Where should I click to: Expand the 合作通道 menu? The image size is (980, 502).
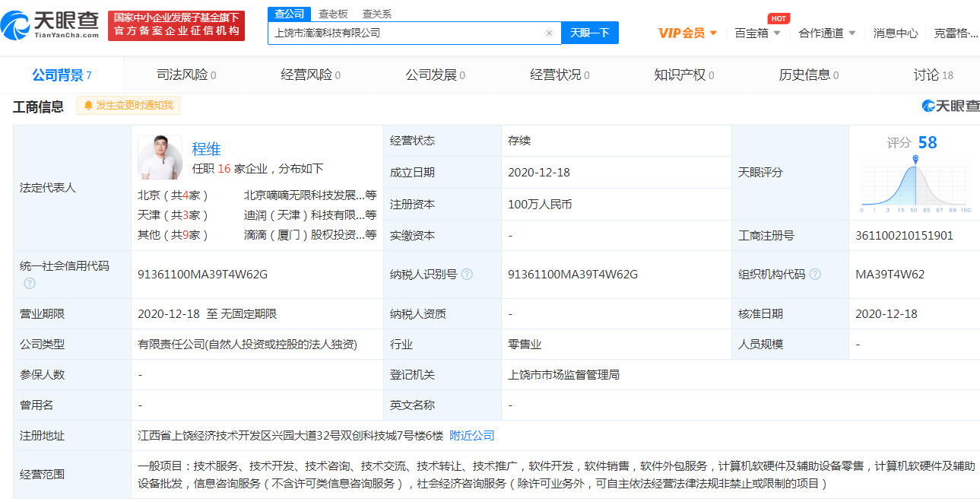827,33
